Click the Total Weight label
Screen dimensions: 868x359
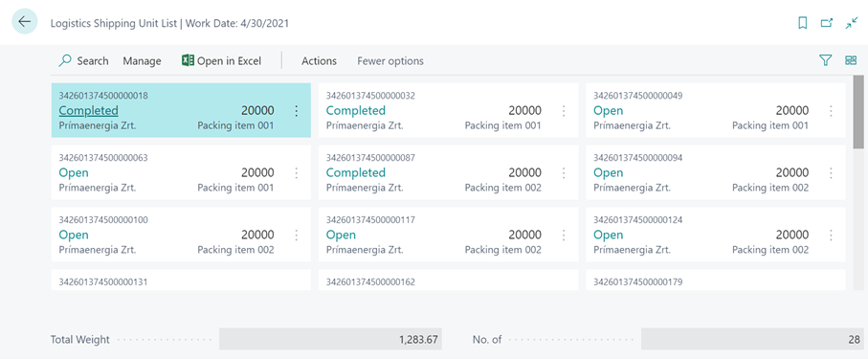[x=79, y=339]
